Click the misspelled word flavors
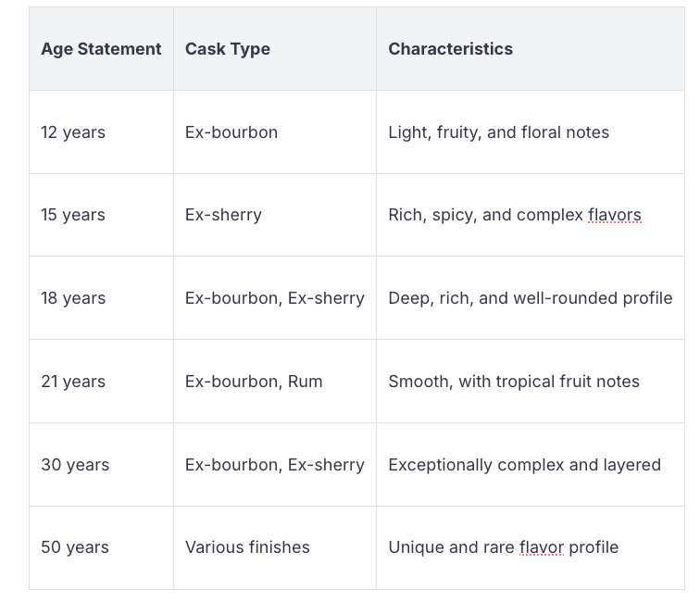 [615, 215]
